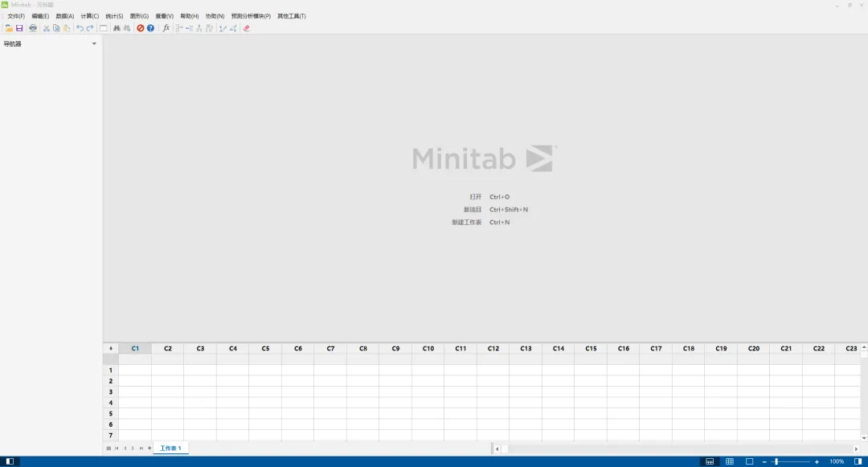Select row 3 header

(111, 391)
